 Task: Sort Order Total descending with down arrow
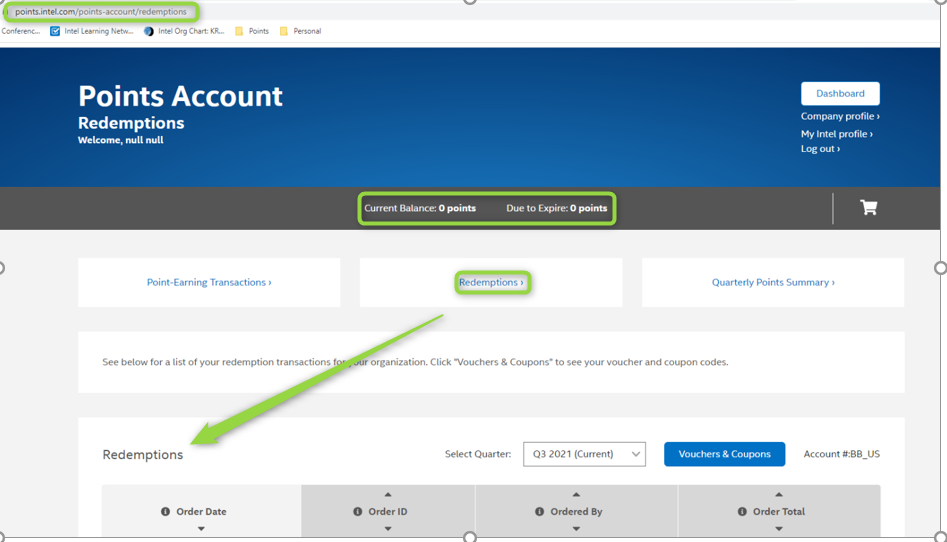point(778,529)
